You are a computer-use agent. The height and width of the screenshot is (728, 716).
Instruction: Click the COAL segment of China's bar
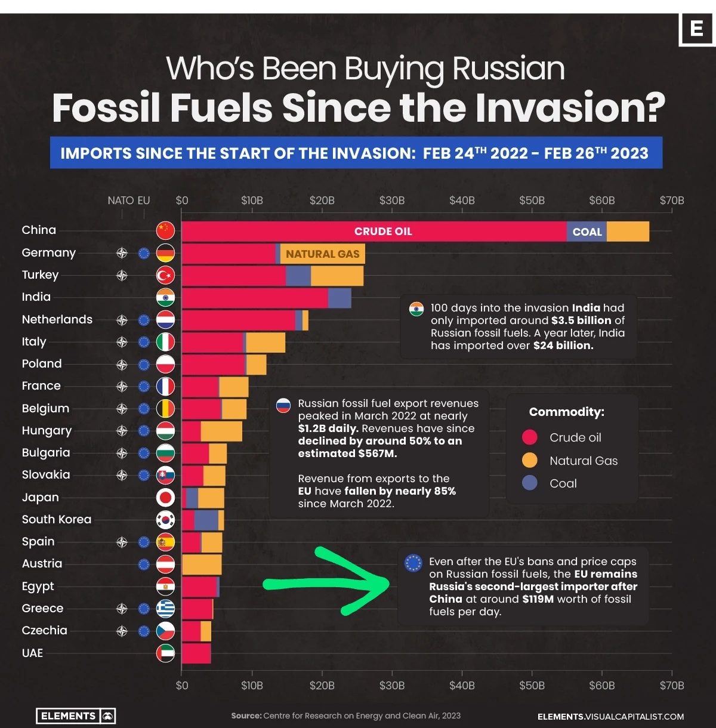point(587,232)
